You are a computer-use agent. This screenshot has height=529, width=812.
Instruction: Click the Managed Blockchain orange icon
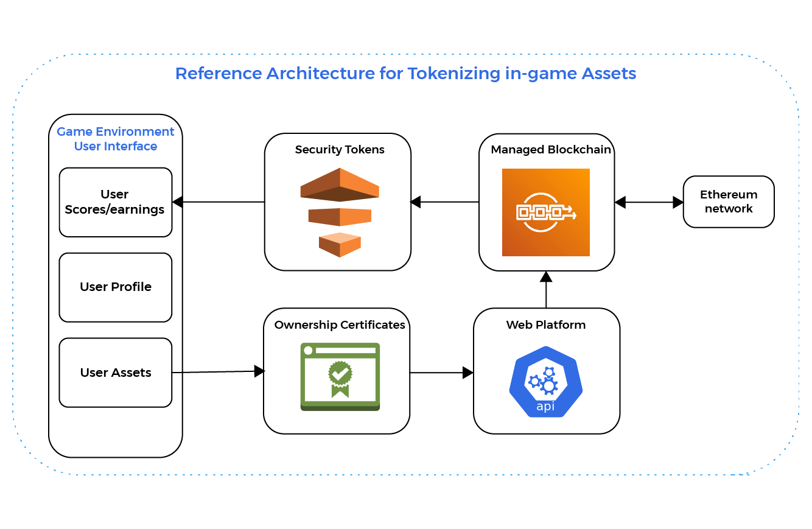tap(546, 212)
